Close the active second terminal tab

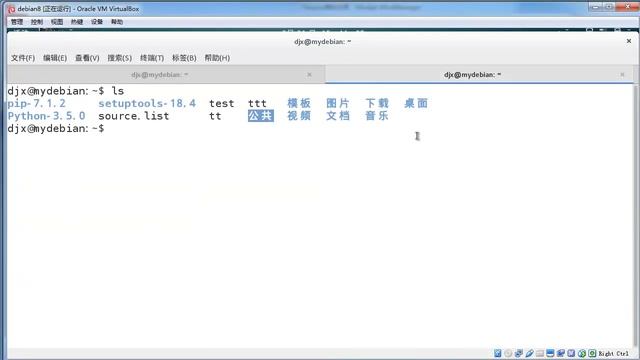click(x=622, y=75)
